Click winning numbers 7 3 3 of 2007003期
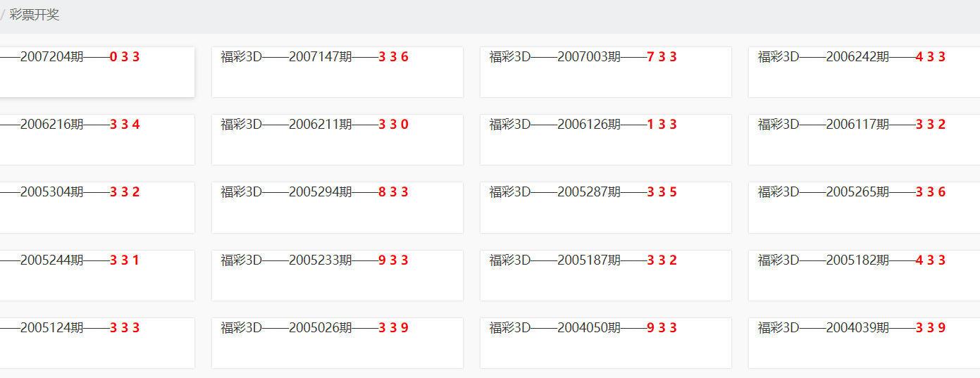The width and height of the screenshot is (980, 378). coord(662,57)
